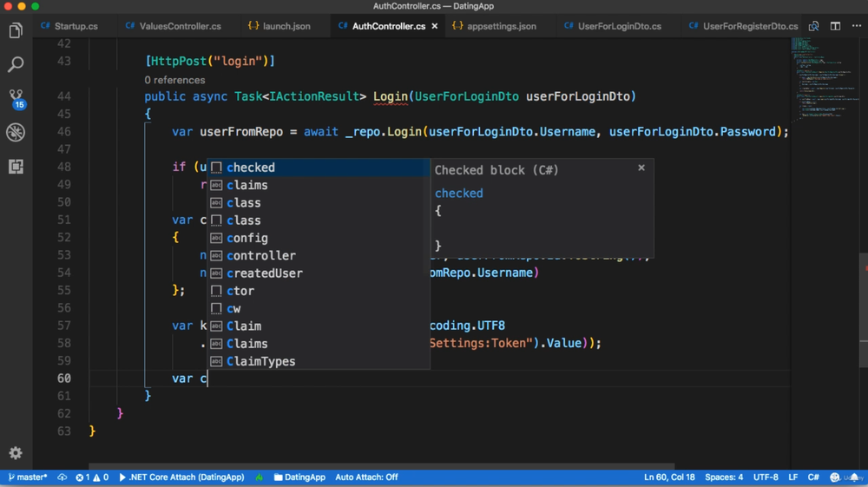This screenshot has height=487, width=868.
Task: Open the Explorer view in activity bar
Action: pos(16,30)
